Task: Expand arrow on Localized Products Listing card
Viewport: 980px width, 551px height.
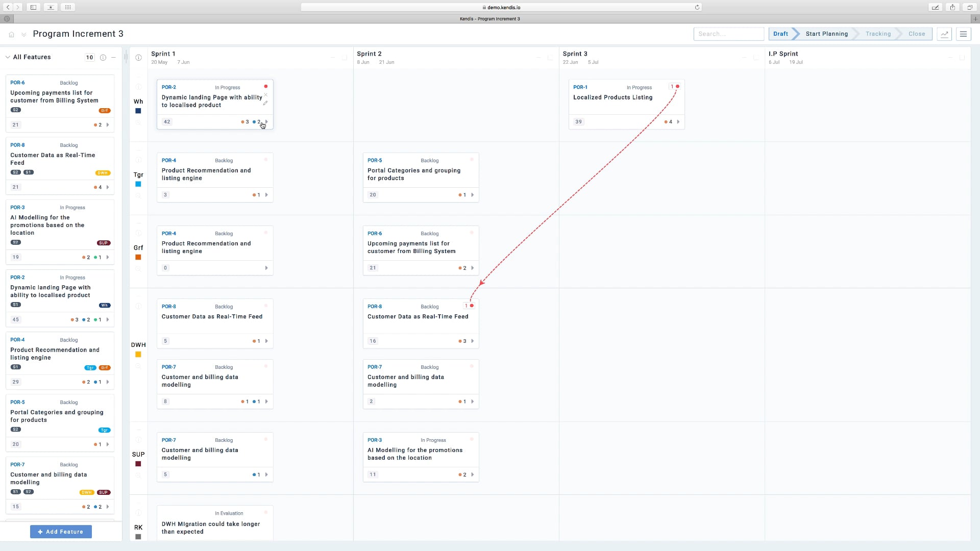Action: pyautogui.click(x=678, y=122)
